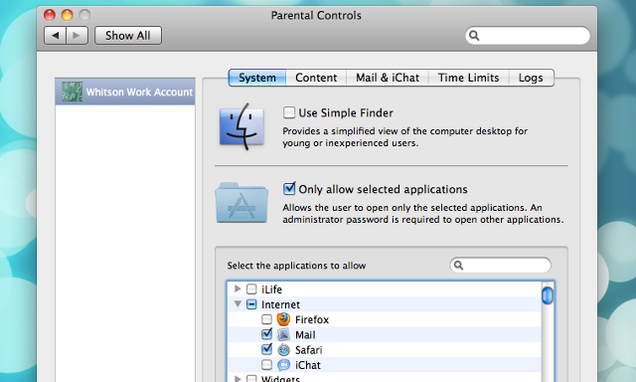The width and height of the screenshot is (636, 382).
Task: Click the Firefox icon in the list
Action: click(284, 319)
